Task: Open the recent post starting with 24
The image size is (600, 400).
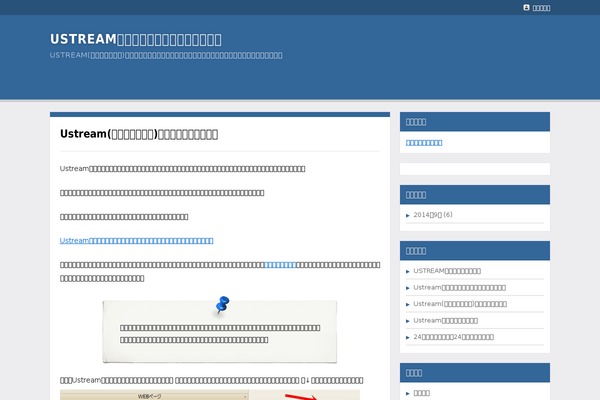Action: click(453, 337)
